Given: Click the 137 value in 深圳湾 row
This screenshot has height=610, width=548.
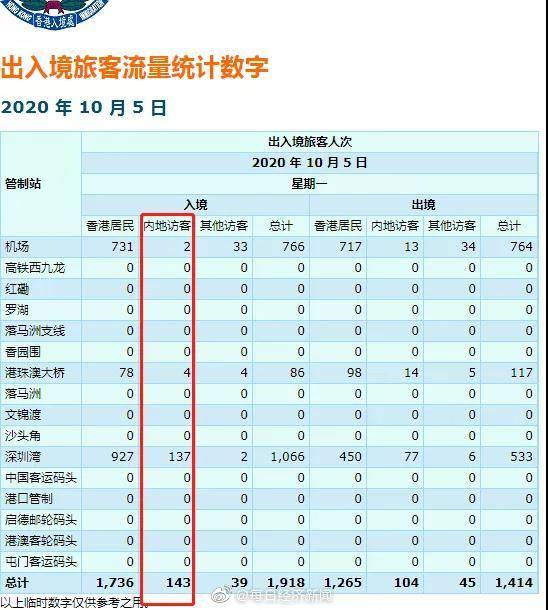Looking at the screenshot, I should [179, 457].
